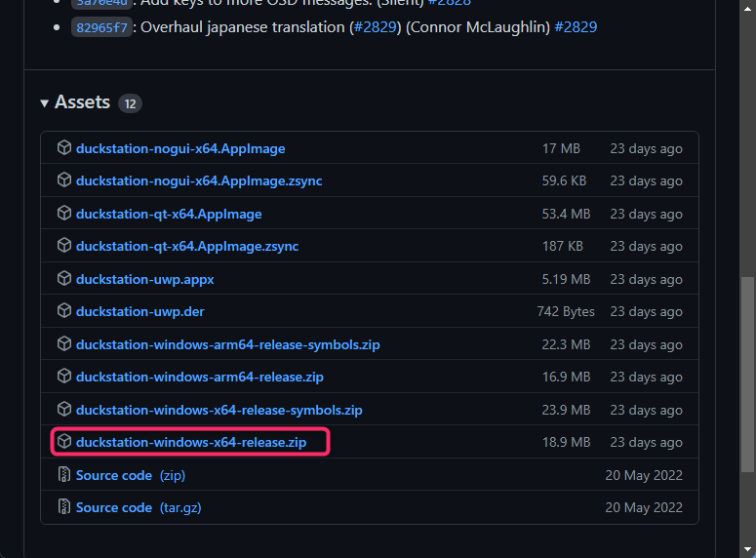Download duckstation-qt-x64.AppImage.zsync
The height and width of the screenshot is (558, 756).
(x=187, y=246)
